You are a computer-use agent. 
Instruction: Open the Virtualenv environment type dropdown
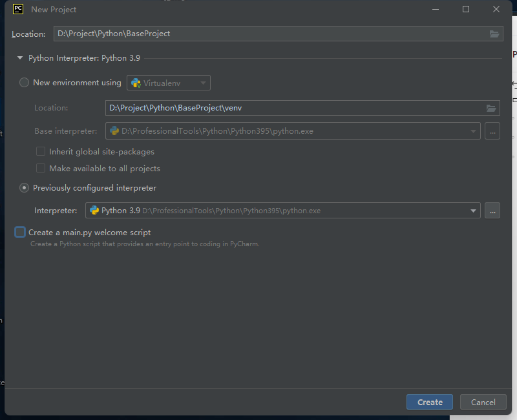[x=169, y=83]
